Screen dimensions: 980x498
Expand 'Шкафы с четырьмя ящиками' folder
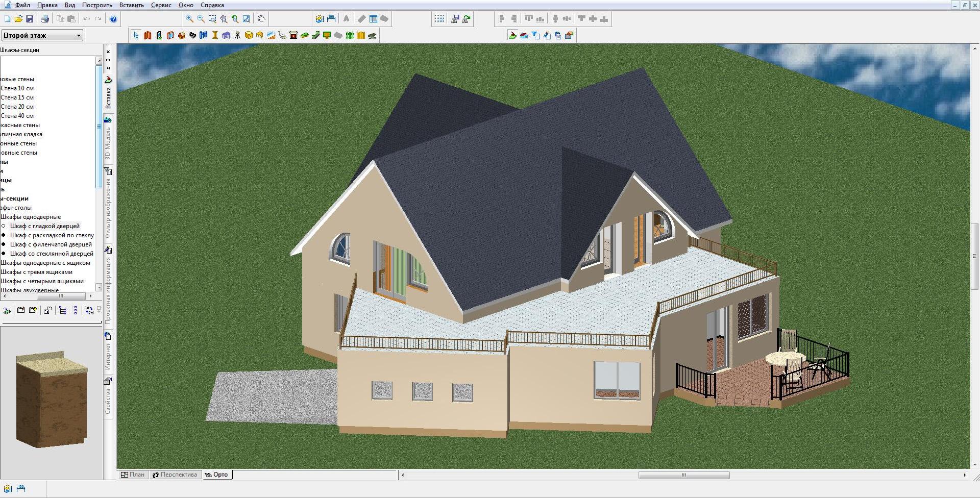(42, 281)
